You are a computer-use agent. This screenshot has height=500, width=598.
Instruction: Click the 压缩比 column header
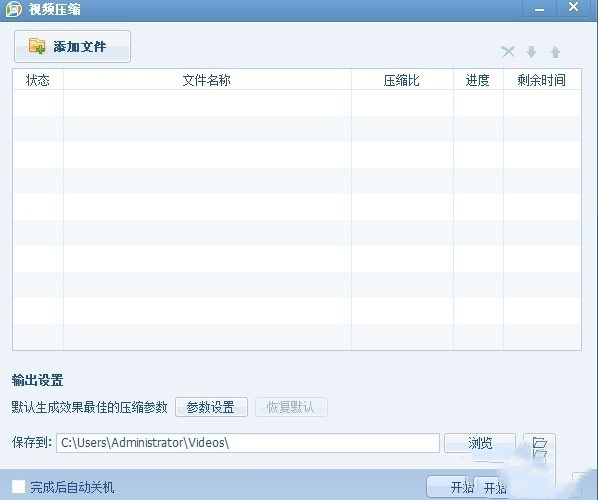[x=402, y=80]
